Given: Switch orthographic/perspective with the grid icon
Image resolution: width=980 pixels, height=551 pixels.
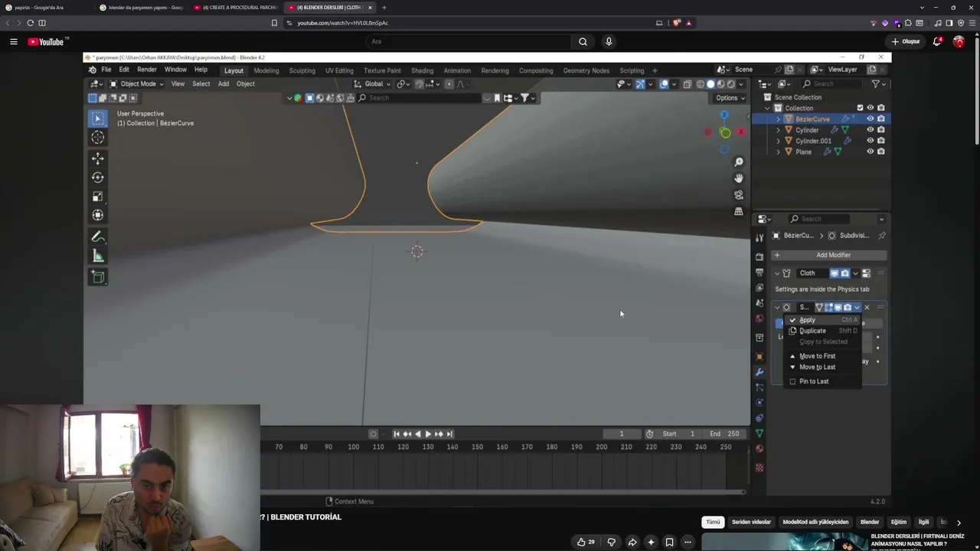Looking at the screenshot, I should point(739,211).
